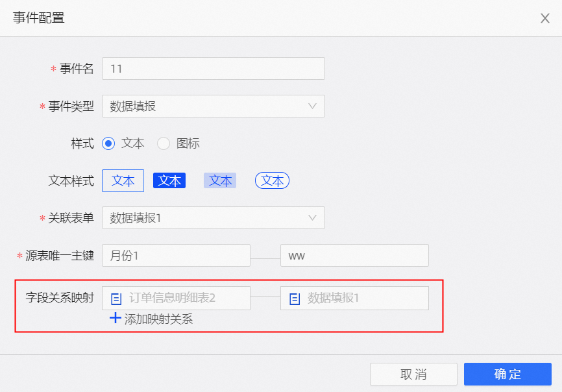Click the table icon beside 订单信息明细表2

(116, 299)
